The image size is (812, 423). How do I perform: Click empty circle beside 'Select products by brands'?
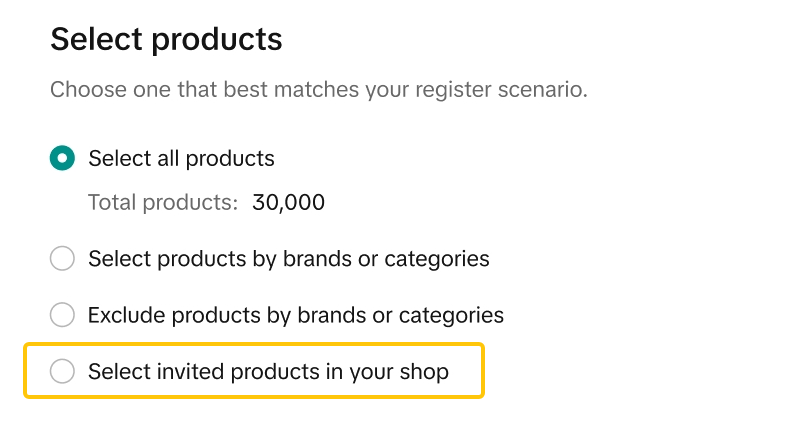[62, 259]
